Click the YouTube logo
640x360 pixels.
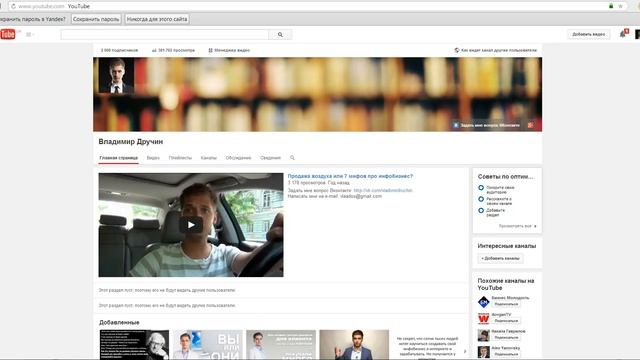7,34
